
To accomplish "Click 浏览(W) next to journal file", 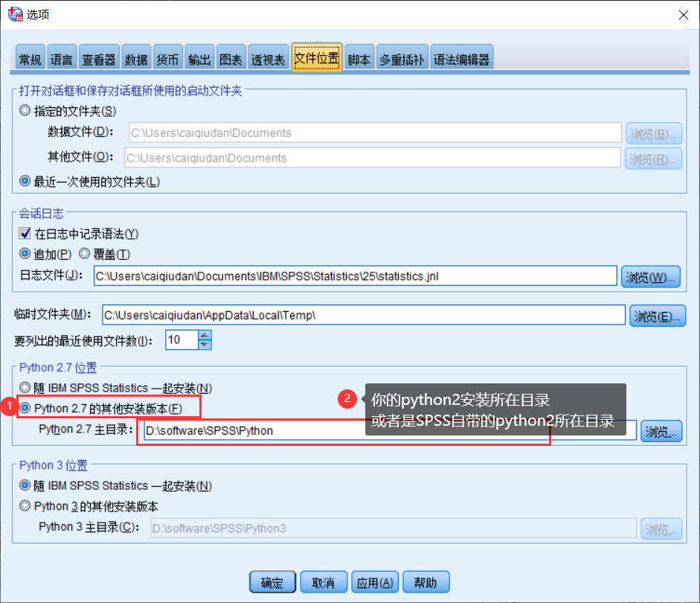I will pos(651,276).
